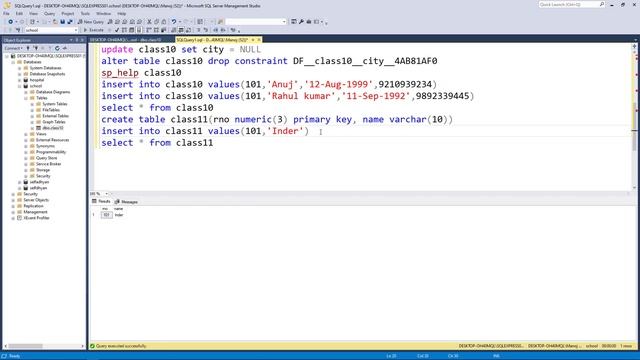Collapse the school database node
The height and width of the screenshot is (360, 640).
click(20, 86)
